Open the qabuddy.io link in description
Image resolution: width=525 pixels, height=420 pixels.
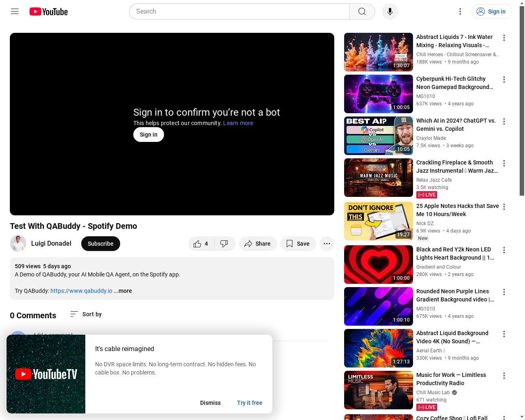pyautogui.click(x=81, y=291)
